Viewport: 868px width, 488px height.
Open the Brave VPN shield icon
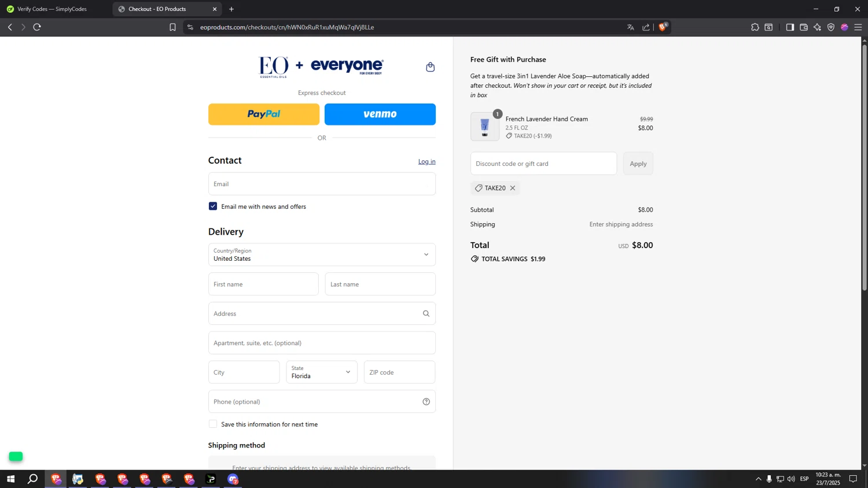tap(831, 27)
